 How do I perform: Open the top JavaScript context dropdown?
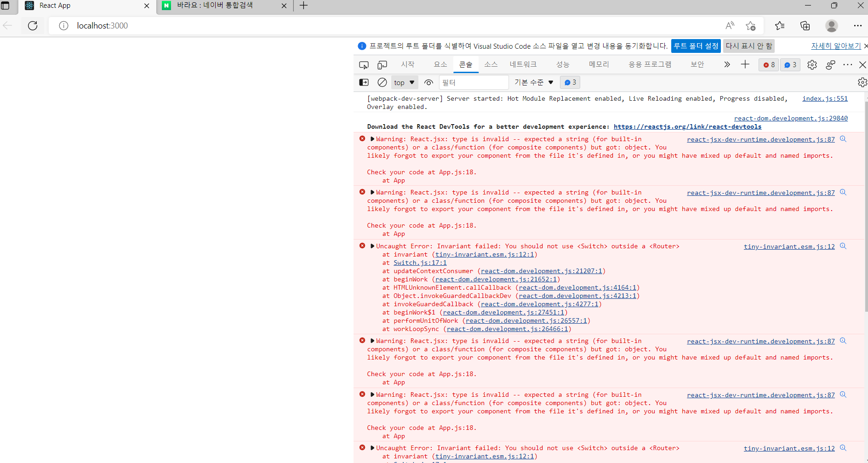(405, 82)
